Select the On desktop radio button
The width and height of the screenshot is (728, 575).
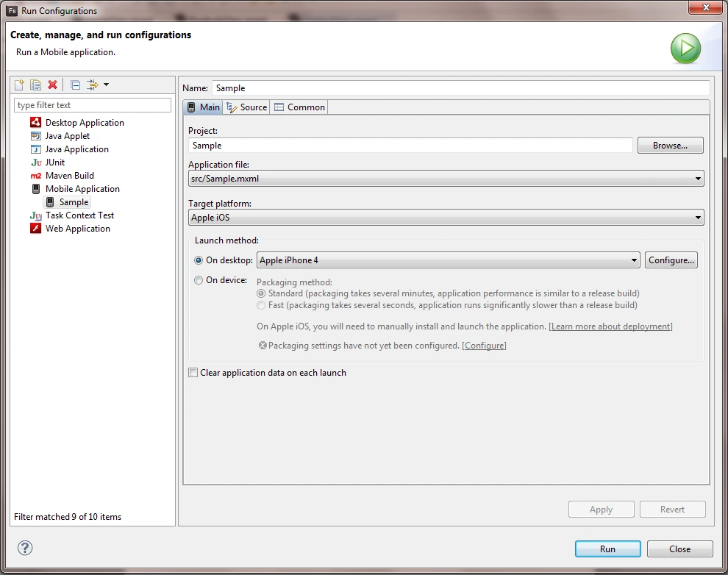pyautogui.click(x=199, y=260)
